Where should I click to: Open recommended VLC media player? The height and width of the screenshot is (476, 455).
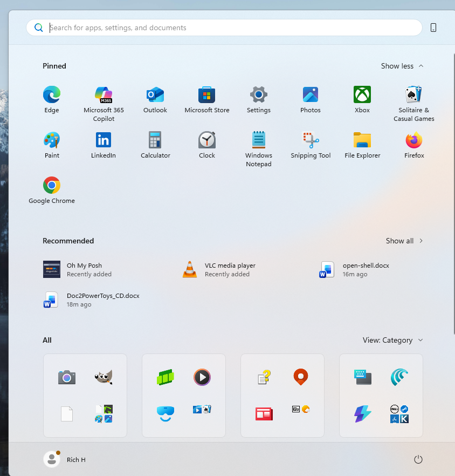(x=219, y=270)
